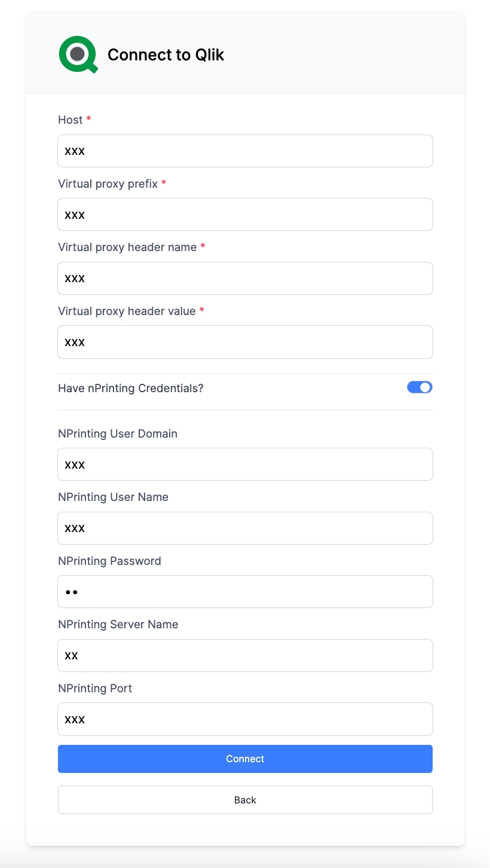The image size is (490, 868).
Task: Click the 'Connect to Qlik' heading text
Action: click(166, 55)
